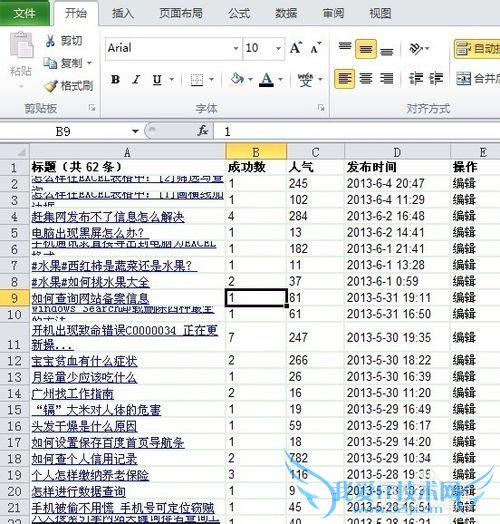Click the Name Box showing B9

(64, 131)
